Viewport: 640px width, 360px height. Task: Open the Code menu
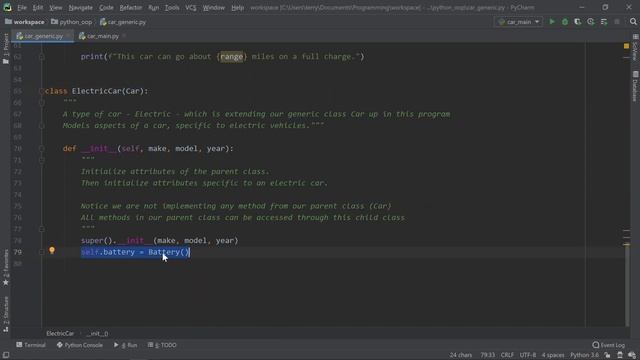[x=106, y=7]
